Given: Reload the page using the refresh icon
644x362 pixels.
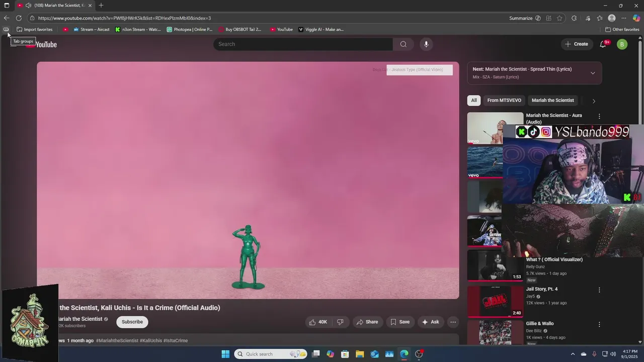Looking at the screenshot, I should (19, 18).
